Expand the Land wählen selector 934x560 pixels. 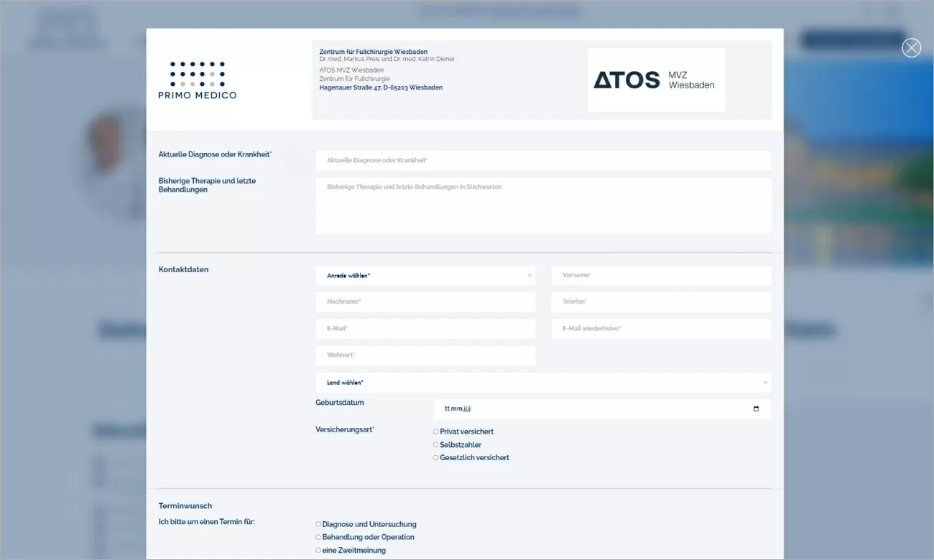pyautogui.click(x=544, y=382)
